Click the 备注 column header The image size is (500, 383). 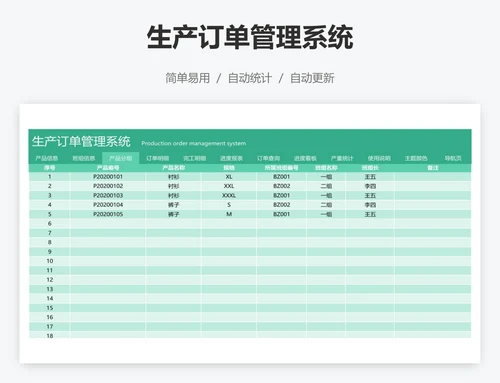pos(433,168)
